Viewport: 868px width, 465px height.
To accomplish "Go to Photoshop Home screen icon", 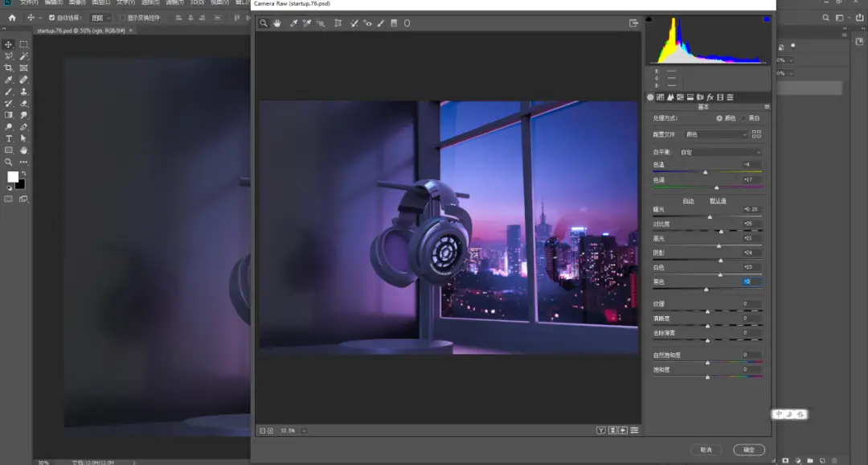I will coord(11,18).
